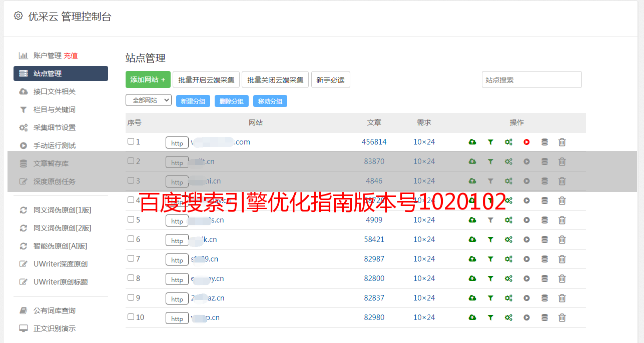Open the gears settings icon in row 8

point(508,278)
